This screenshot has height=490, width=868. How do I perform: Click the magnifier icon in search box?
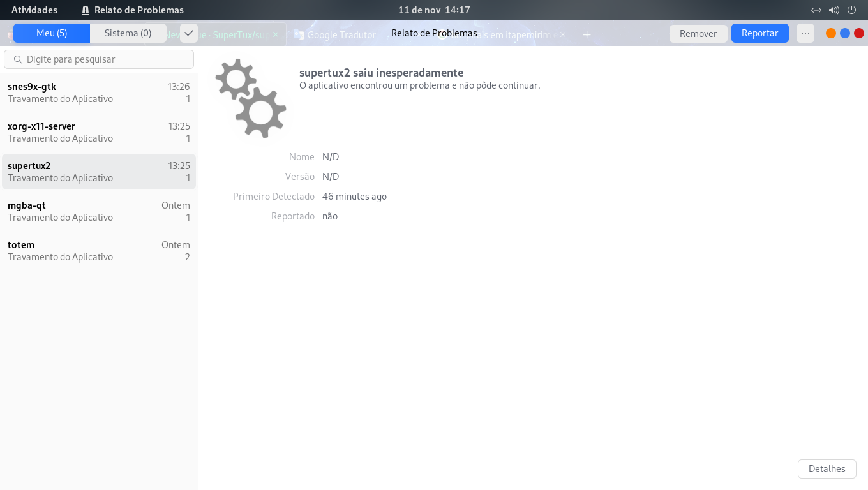[x=18, y=59]
